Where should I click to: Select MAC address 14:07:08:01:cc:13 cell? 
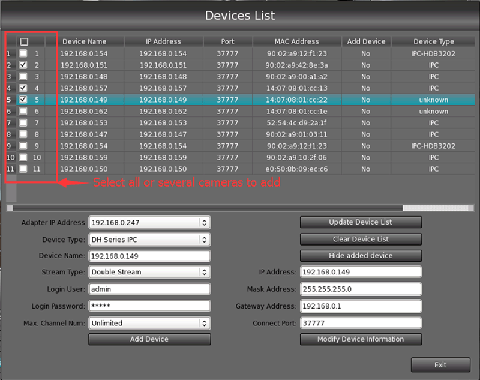(x=297, y=88)
